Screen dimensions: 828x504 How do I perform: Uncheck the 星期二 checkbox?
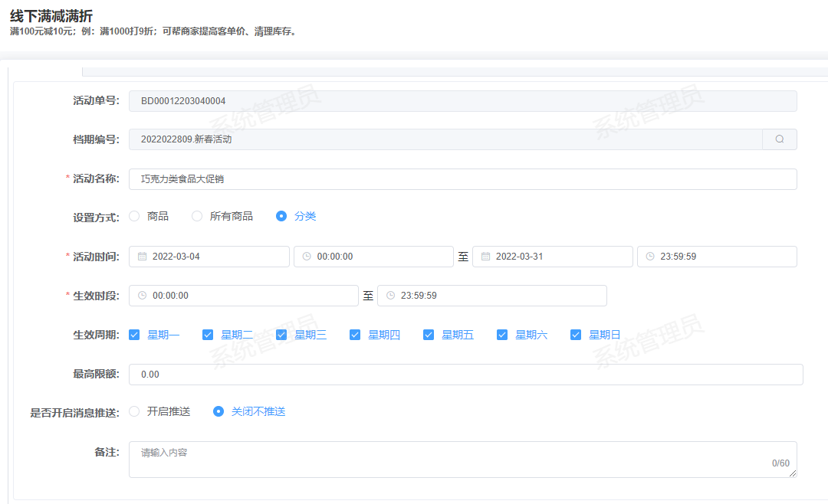tap(208, 335)
